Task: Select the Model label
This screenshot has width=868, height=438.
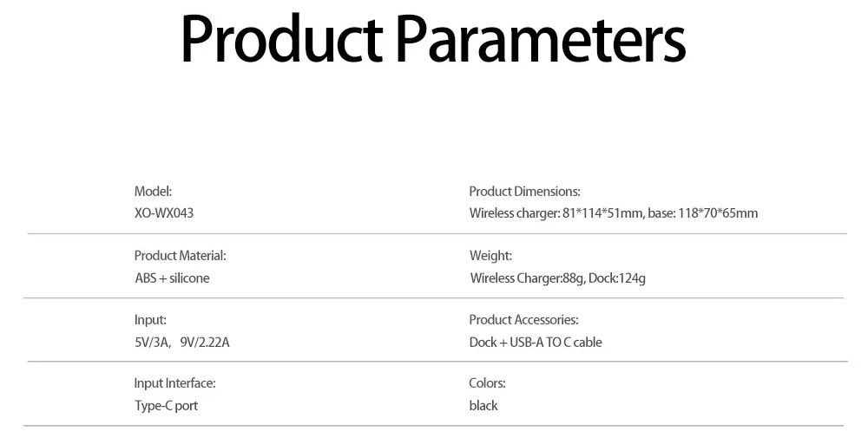Action: [154, 192]
